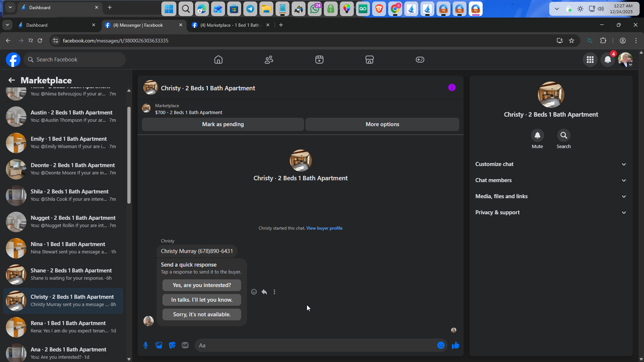Click Mark as pending button

coord(223,124)
